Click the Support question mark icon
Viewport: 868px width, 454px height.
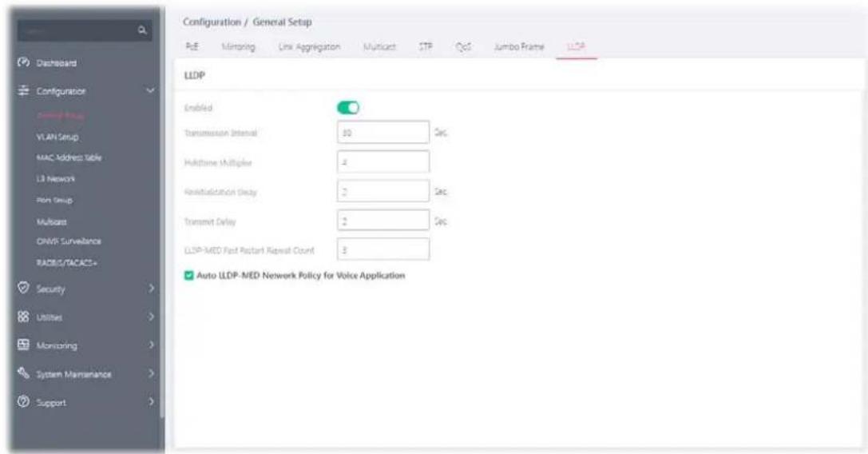coord(23,402)
